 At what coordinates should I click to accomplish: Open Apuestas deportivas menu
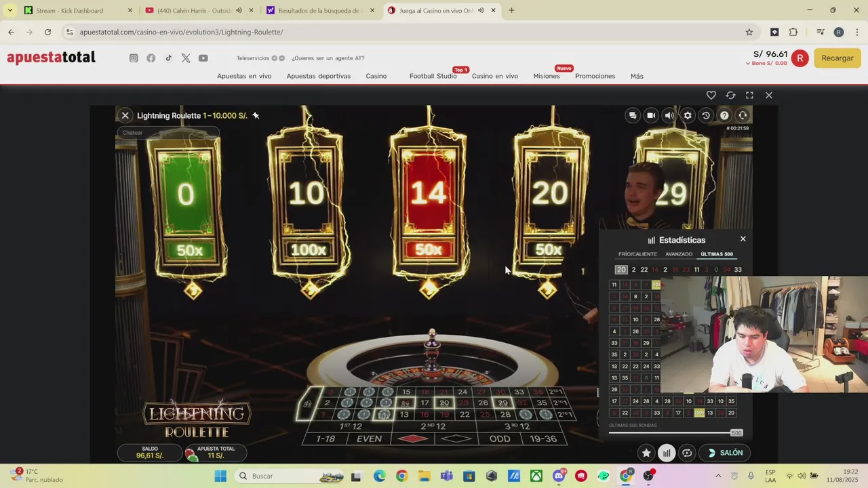click(319, 76)
